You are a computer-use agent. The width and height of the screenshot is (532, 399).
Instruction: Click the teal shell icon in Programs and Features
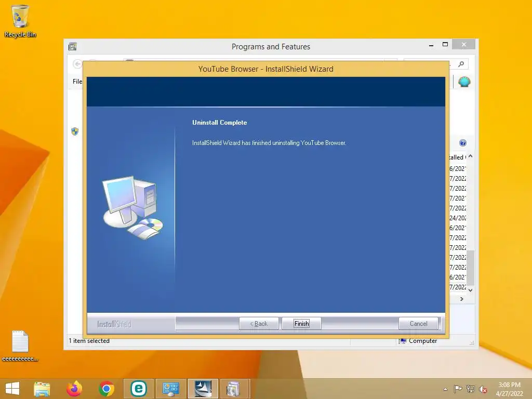tap(464, 82)
